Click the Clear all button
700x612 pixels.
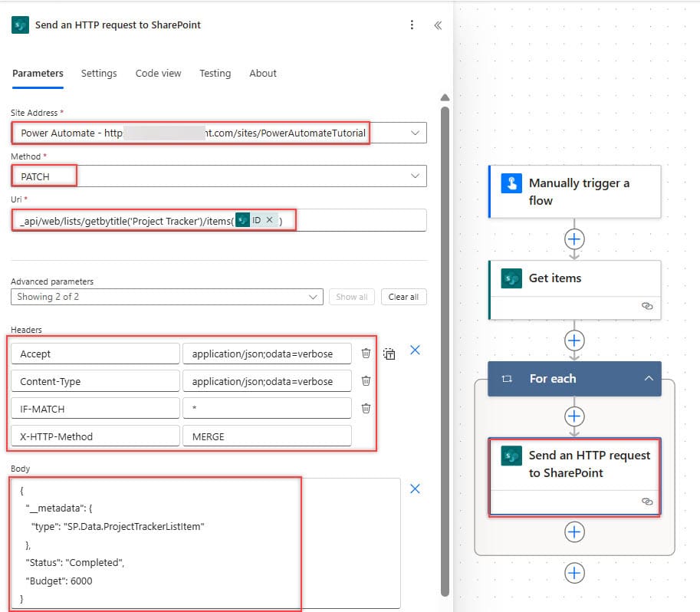[x=403, y=297]
